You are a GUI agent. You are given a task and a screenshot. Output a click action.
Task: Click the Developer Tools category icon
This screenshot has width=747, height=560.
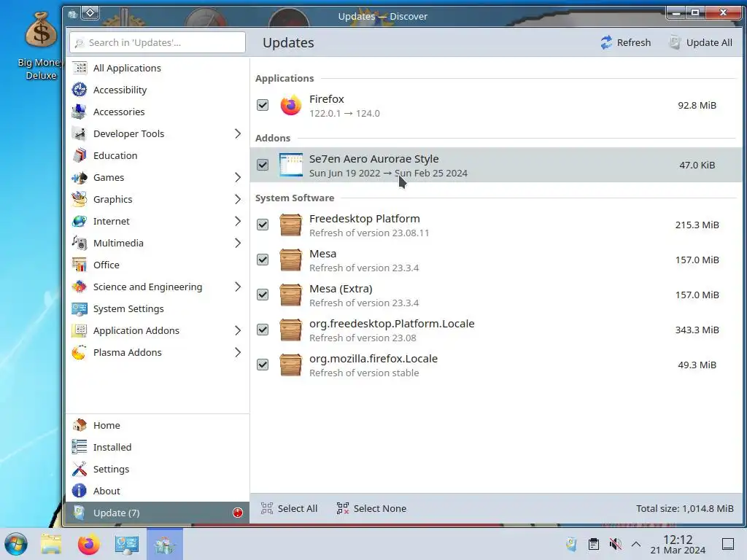(80, 134)
